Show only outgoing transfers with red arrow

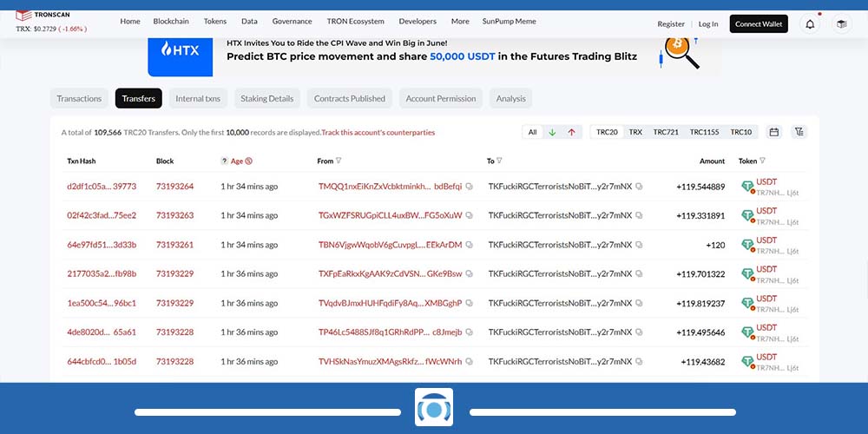(571, 132)
